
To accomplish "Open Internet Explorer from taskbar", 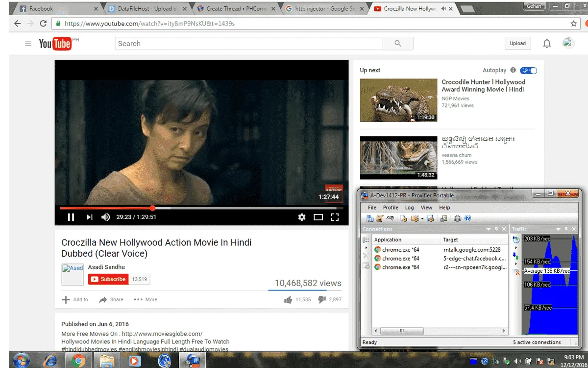I will click(50, 361).
